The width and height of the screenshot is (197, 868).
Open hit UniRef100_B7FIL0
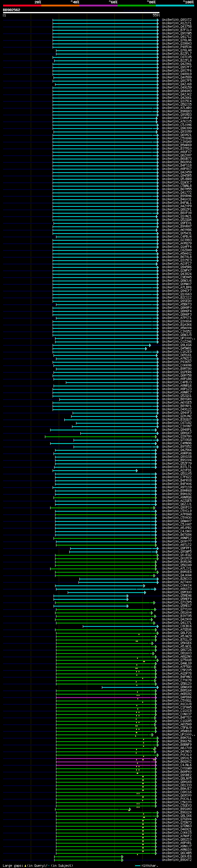[177, 30]
